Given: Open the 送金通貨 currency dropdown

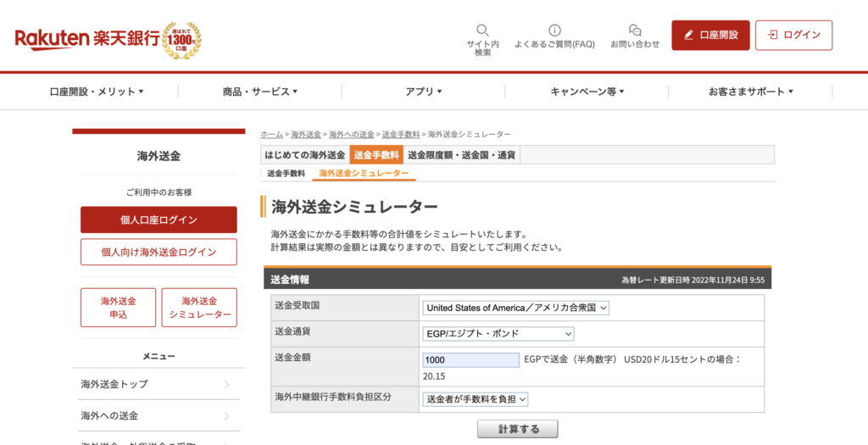Looking at the screenshot, I should 498,334.
